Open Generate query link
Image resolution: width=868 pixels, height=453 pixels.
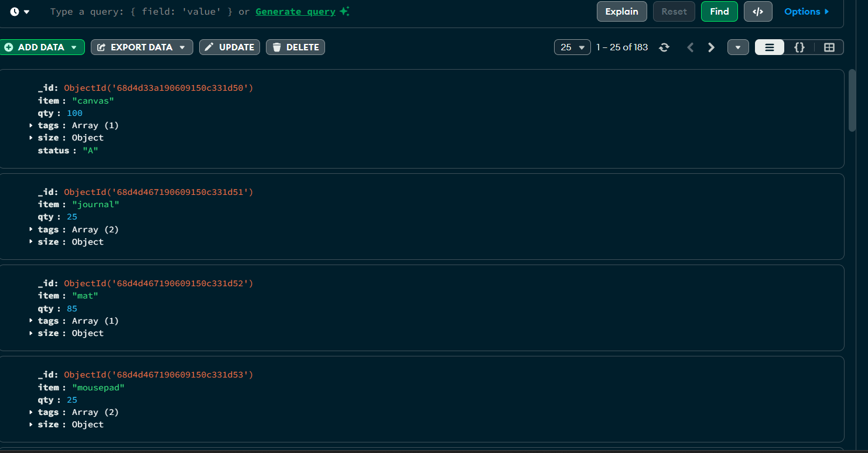coord(295,11)
